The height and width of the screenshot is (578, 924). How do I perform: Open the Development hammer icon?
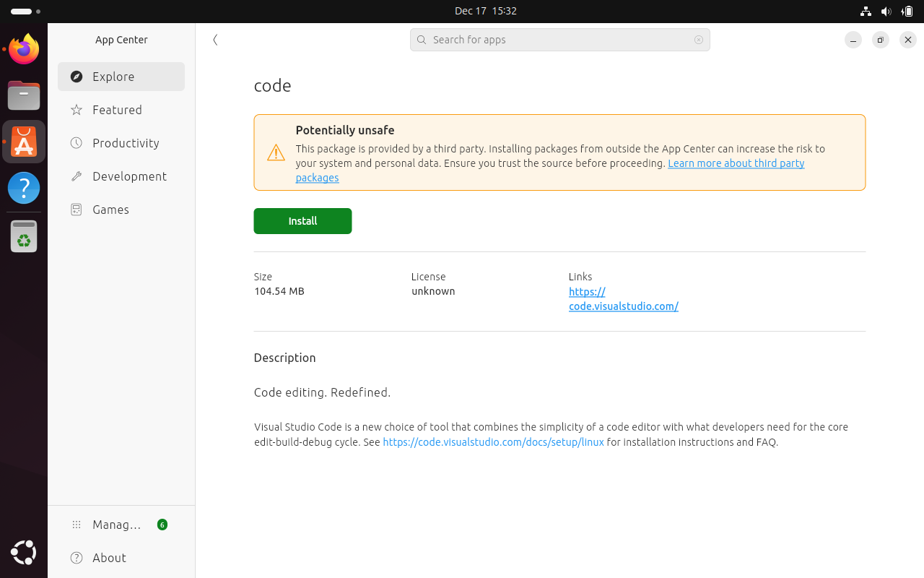point(76,176)
